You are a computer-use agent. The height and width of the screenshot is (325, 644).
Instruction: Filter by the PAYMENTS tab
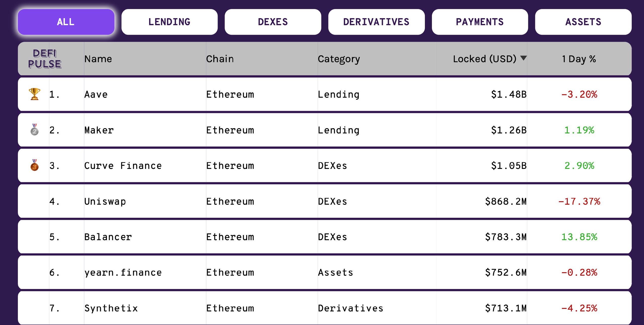pos(480,22)
